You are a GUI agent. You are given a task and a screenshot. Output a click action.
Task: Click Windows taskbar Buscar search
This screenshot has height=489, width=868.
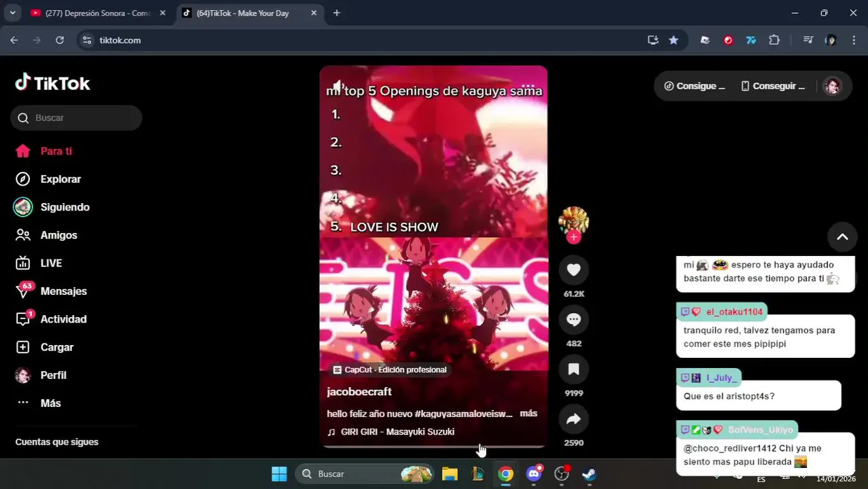pos(365,474)
